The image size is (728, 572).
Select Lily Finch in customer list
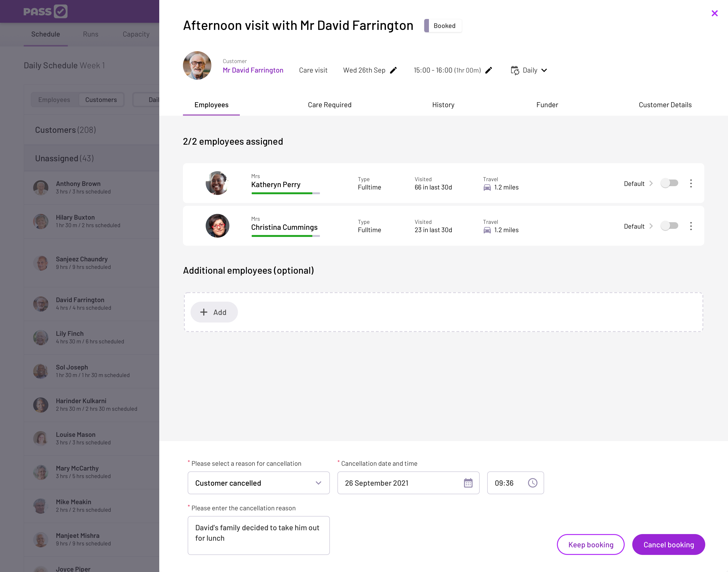[x=92, y=337]
